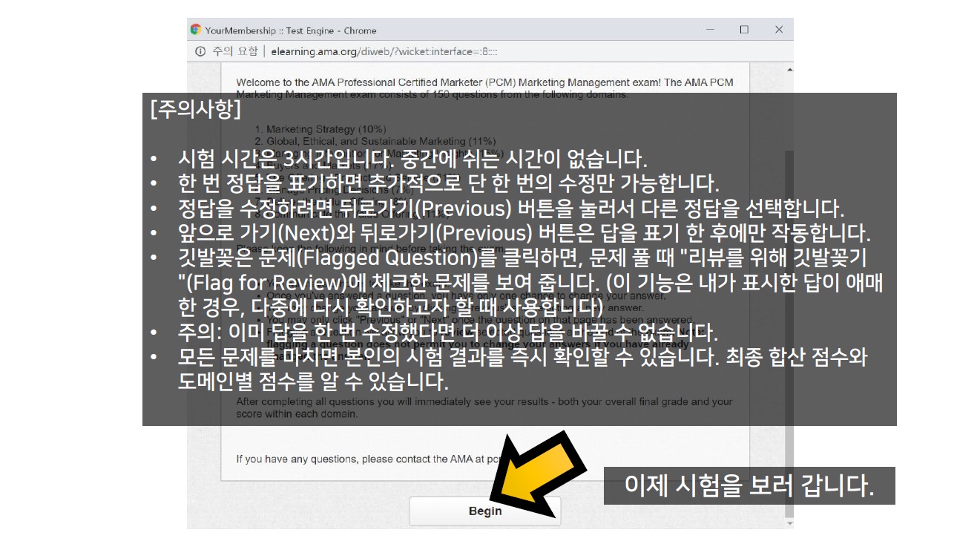
Task: Click the '주의 요함' security warning label
Action: click(234, 51)
